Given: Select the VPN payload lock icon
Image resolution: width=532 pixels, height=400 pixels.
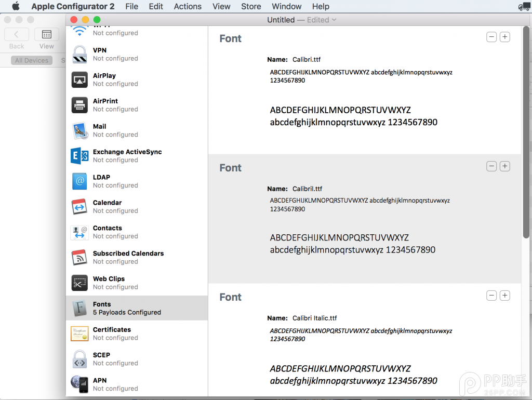Looking at the screenshot, I should point(79,54).
